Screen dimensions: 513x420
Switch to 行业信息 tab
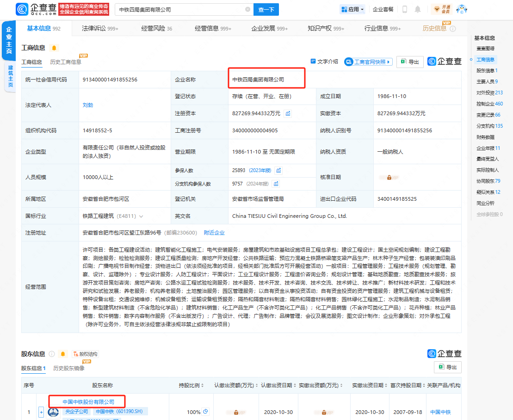pos(383,29)
